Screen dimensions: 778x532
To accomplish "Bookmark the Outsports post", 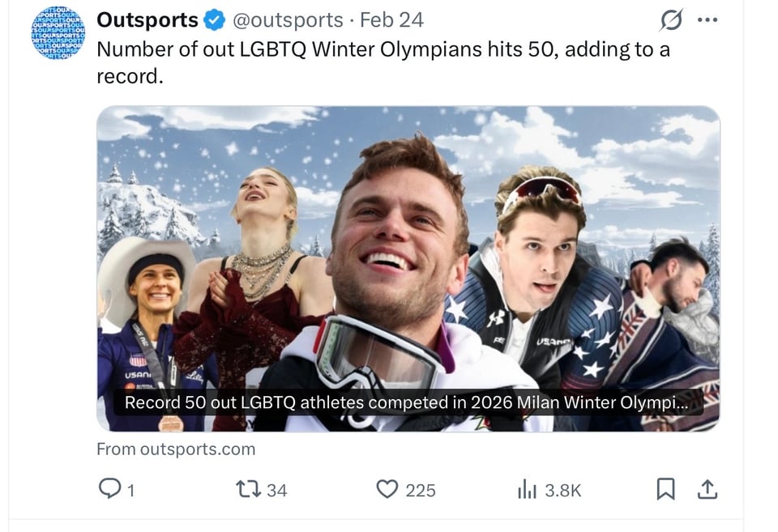I will [666, 489].
